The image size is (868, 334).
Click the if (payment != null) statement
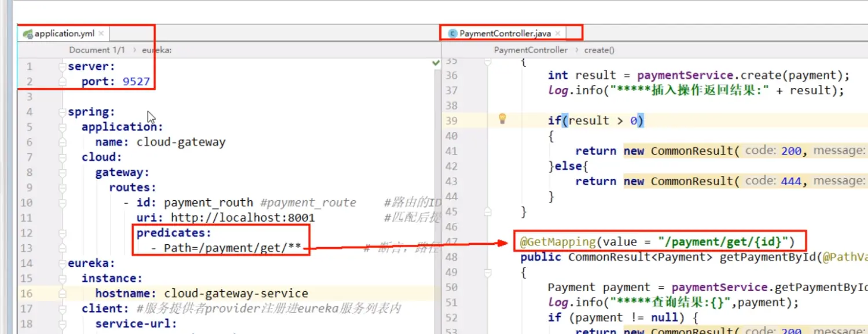623,317
